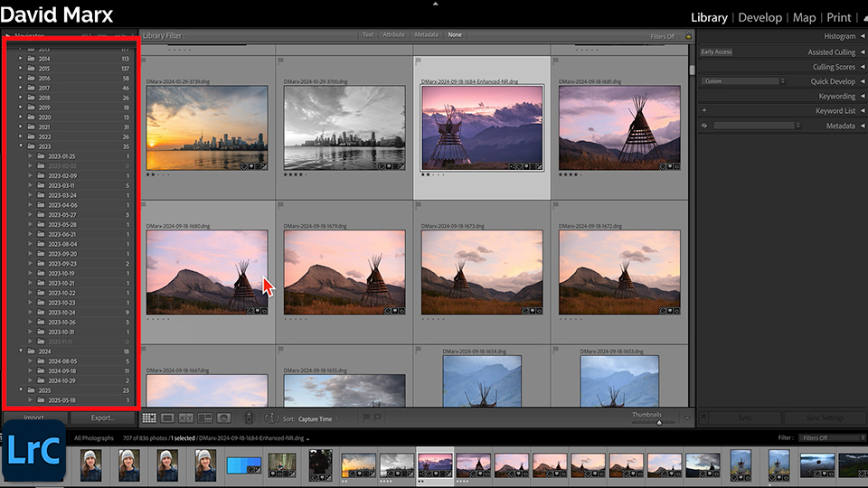This screenshot has height=488, width=868.
Task: Open Compare view (XY icon)
Action: 186,418
